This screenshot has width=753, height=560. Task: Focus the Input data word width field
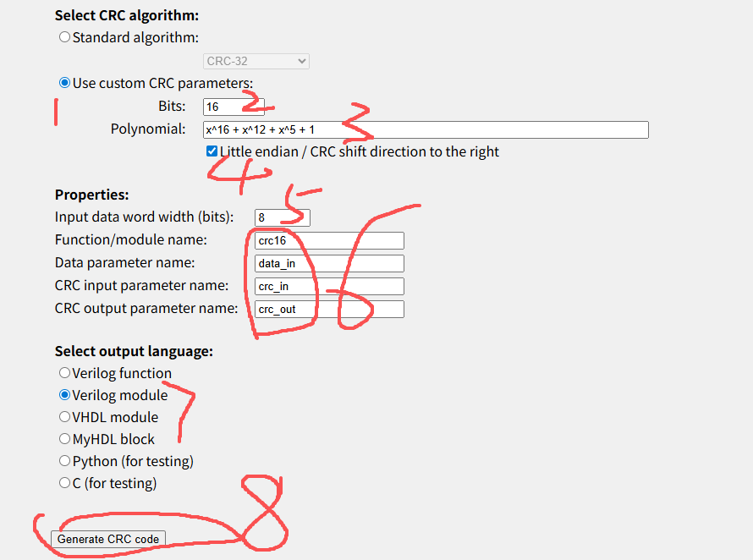[x=283, y=217]
